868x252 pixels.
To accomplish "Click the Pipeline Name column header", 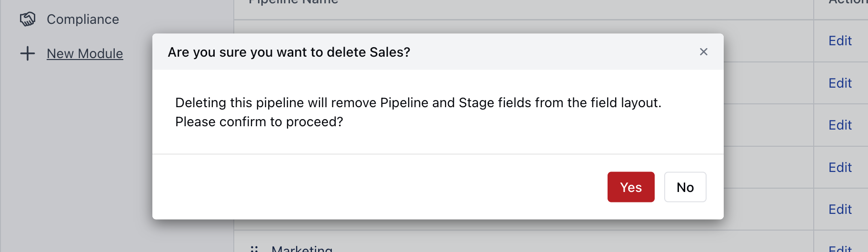I will (293, 2).
